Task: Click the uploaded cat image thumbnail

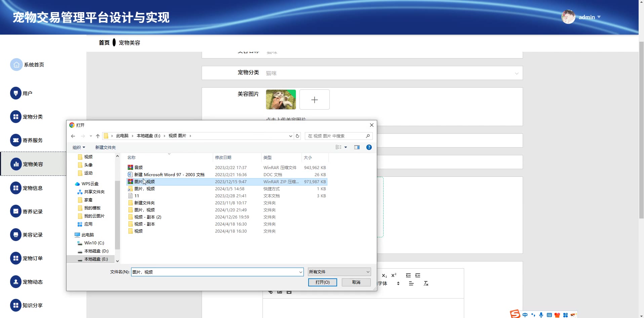Action: click(281, 100)
